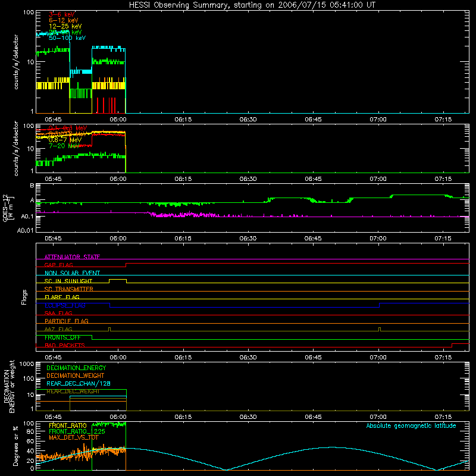
Task: Click the 06:15 time label under the MeV panel
Action: pos(183,179)
